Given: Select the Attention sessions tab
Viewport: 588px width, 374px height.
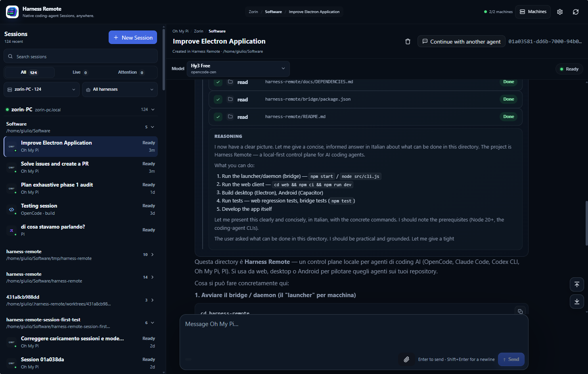Looking at the screenshot, I should (x=131, y=73).
